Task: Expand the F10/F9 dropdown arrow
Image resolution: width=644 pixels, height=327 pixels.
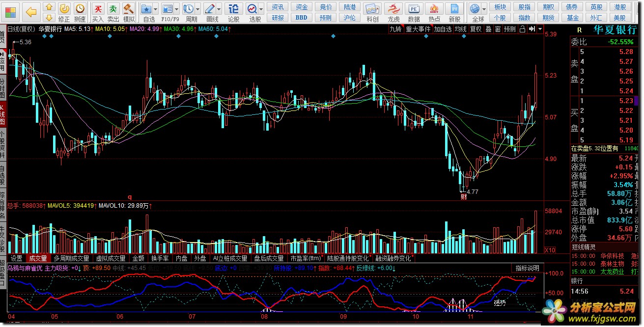Action: pos(177,9)
